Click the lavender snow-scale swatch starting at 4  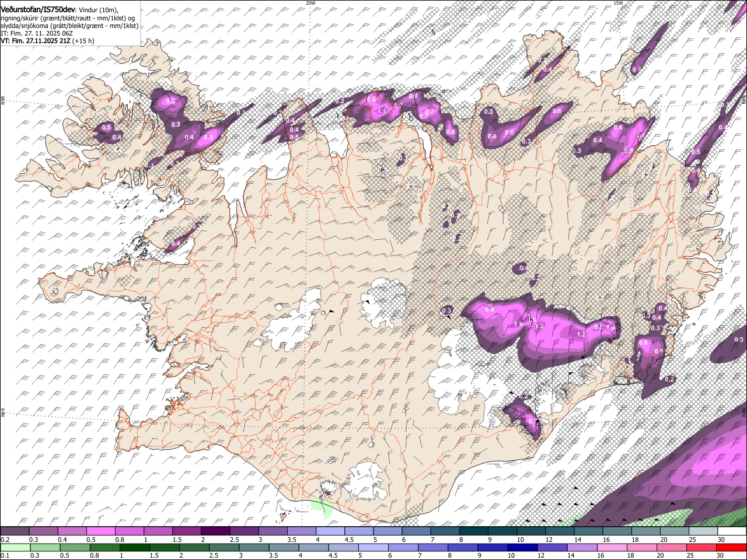329,531
